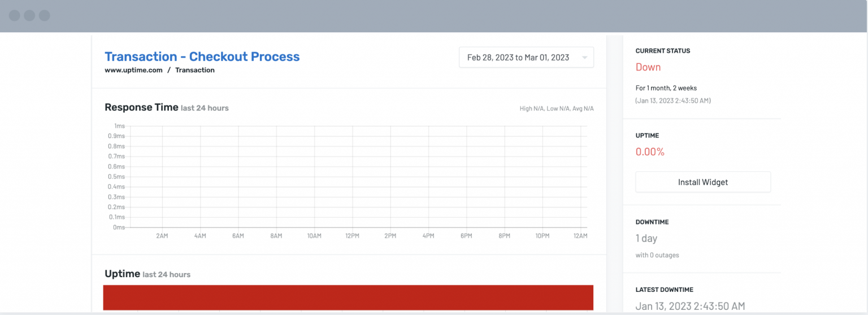This screenshot has height=315, width=868.
Task: Click the 0.00% uptime value
Action: [x=650, y=152]
